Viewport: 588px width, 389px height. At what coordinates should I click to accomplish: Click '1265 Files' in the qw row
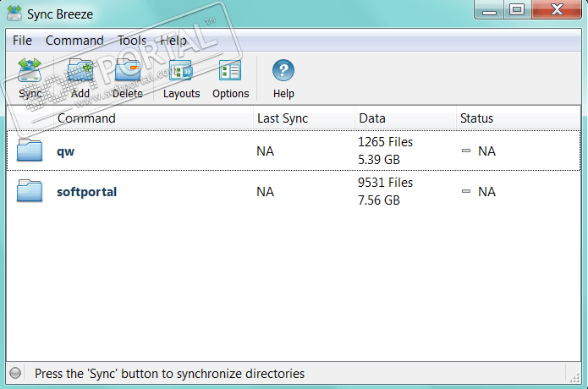[x=385, y=142]
